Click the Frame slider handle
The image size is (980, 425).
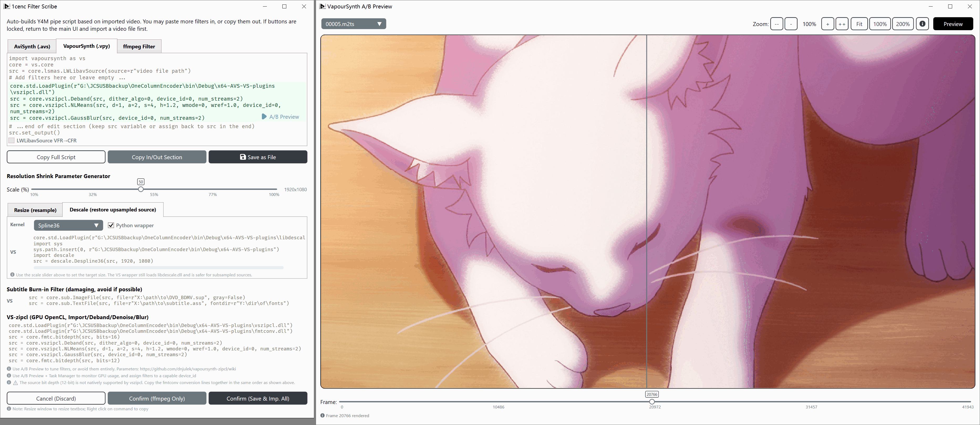click(x=652, y=401)
